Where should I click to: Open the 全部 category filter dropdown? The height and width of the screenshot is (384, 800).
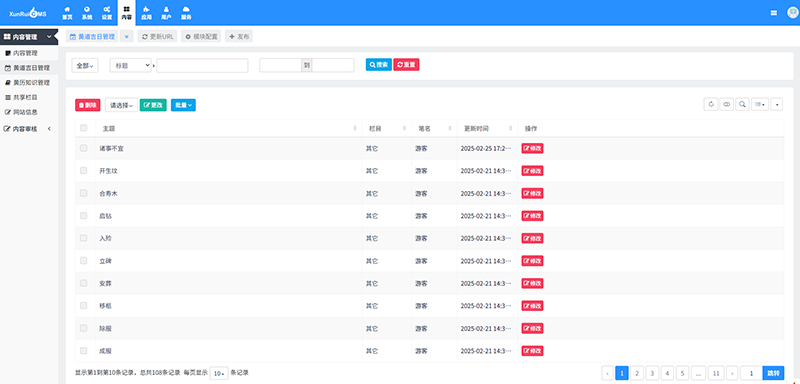click(x=85, y=65)
